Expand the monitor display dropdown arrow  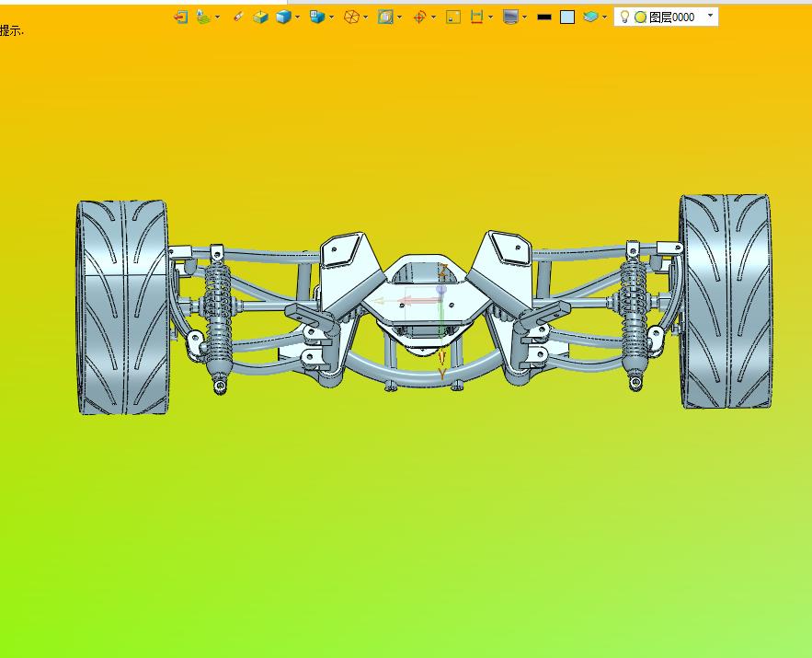click(x=524, y=17)
